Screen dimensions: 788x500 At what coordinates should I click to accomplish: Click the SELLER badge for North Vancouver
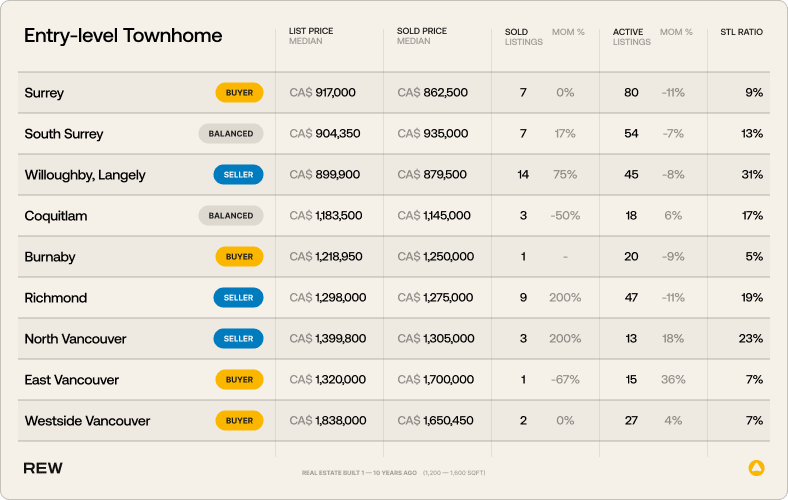point(238,339)
